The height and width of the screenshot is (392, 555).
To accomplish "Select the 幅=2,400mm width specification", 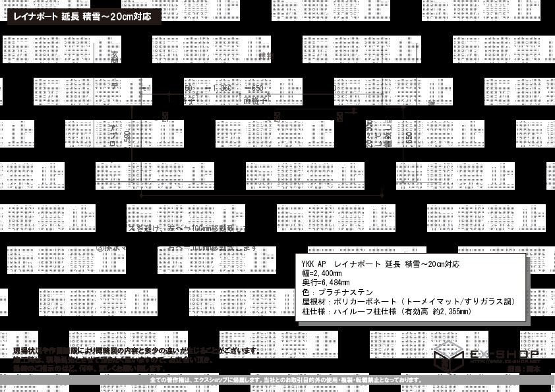I will tap(322, 273).
